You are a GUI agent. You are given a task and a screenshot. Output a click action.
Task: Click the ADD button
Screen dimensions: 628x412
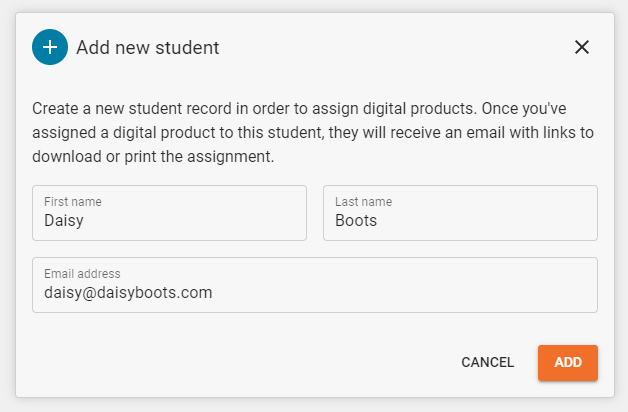tap(568, 363)
